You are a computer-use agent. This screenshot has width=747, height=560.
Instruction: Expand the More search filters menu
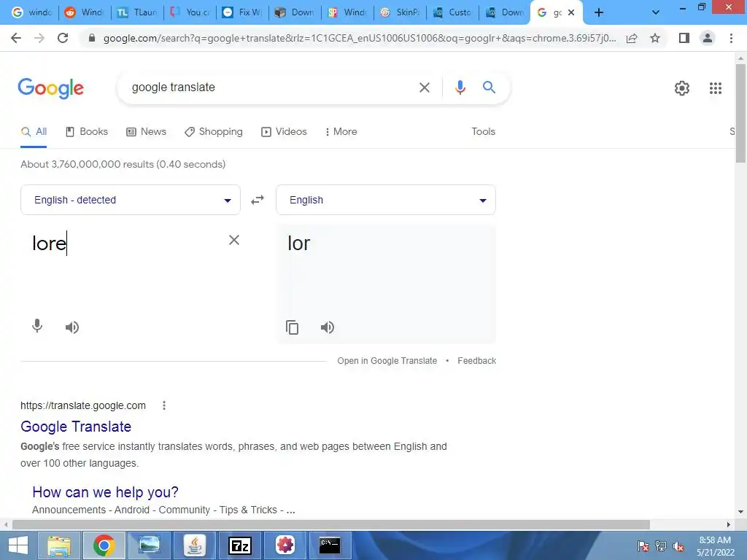pos(341,132)
